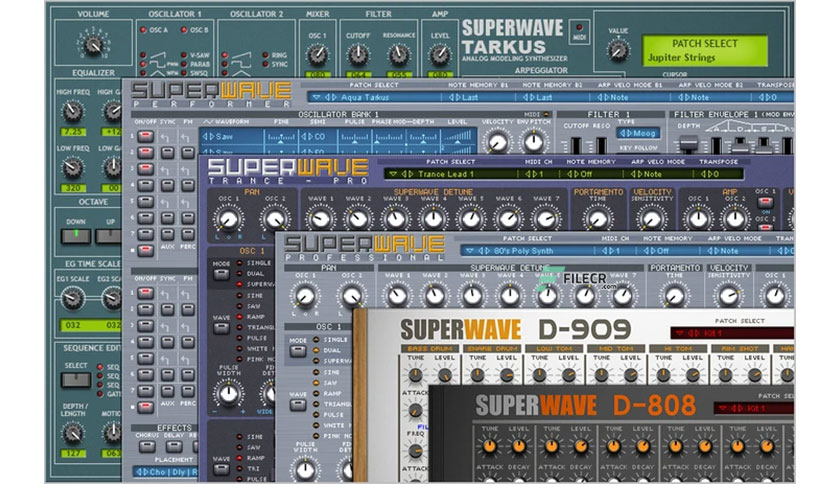Image resolution: width=836 pixels, height=484 pixels.
Task: Select the Snare Drum section header in D-909
Action: pos(492,348)
